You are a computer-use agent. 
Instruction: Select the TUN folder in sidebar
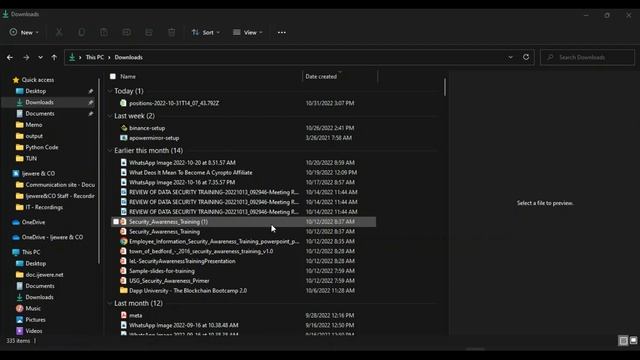[x=31, y=158]
